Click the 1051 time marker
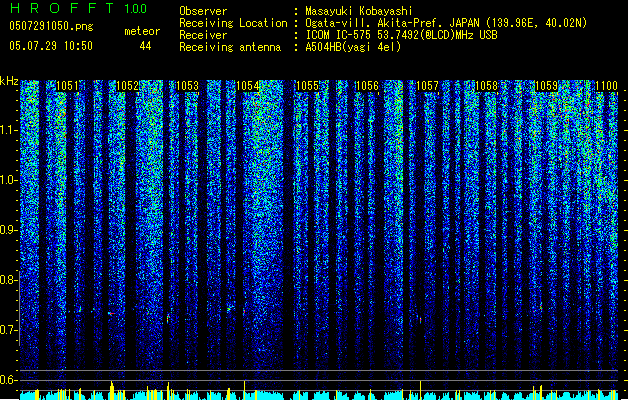Image resolution: width=629 pixels, height=400 pixels. pos(67,86)
